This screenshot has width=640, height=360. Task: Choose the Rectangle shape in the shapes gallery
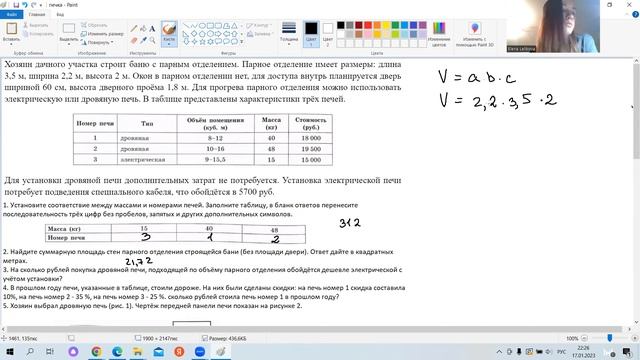coord(210,26)
